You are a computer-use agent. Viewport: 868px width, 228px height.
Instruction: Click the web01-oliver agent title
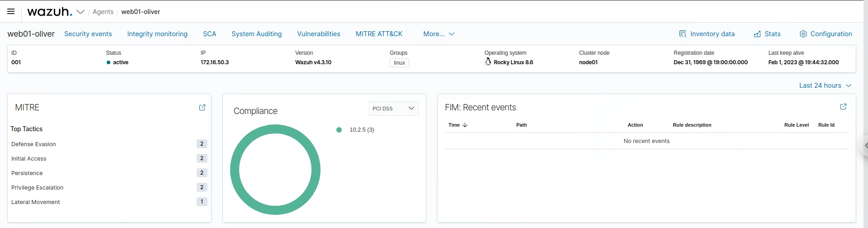(x=31, y=34)
